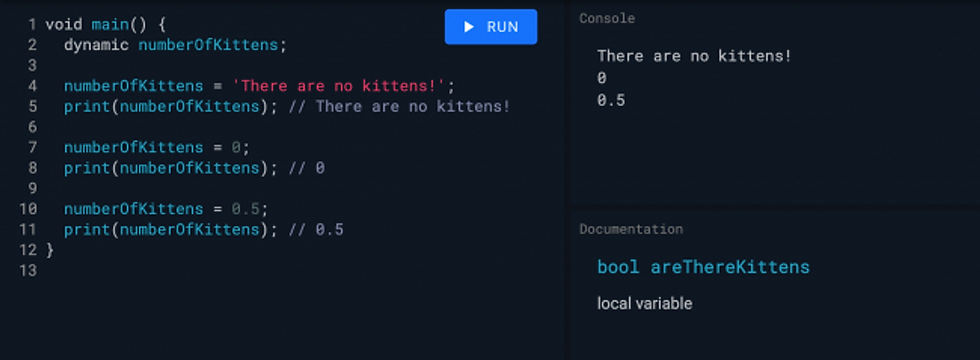980x360 pixels.
Task: Click closing brace on line 12
Action: click(50, 250)
